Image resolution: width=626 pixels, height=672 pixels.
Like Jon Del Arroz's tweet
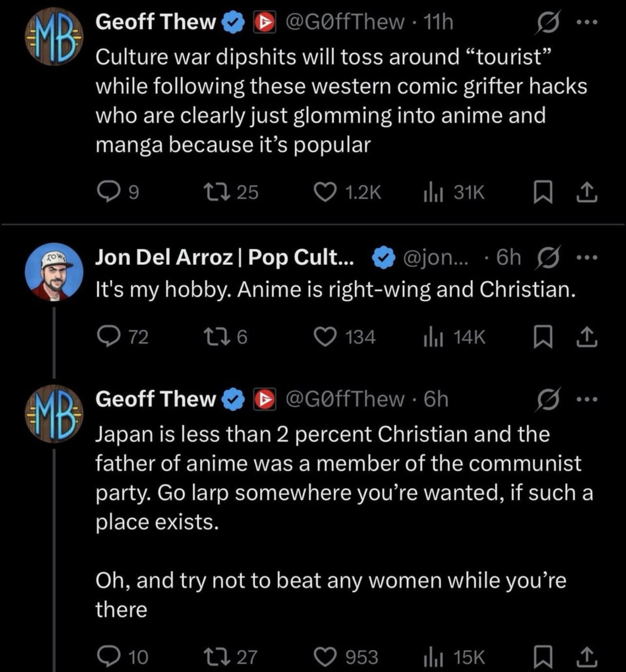pyautogui.click(x=325, y=336)
